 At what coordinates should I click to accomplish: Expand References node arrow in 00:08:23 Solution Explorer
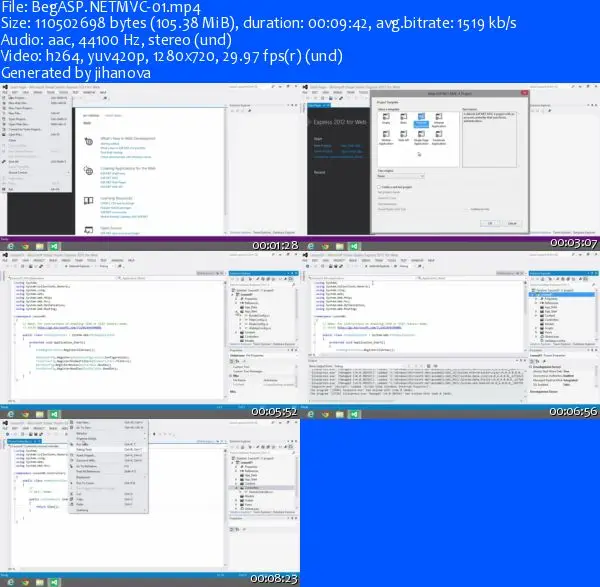(237, 471)
